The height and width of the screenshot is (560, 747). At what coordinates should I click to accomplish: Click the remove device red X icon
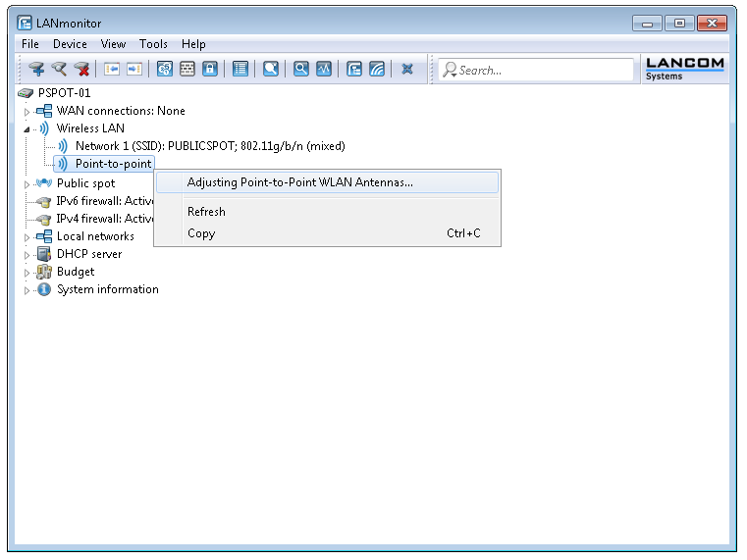click(x=82, y=70)
